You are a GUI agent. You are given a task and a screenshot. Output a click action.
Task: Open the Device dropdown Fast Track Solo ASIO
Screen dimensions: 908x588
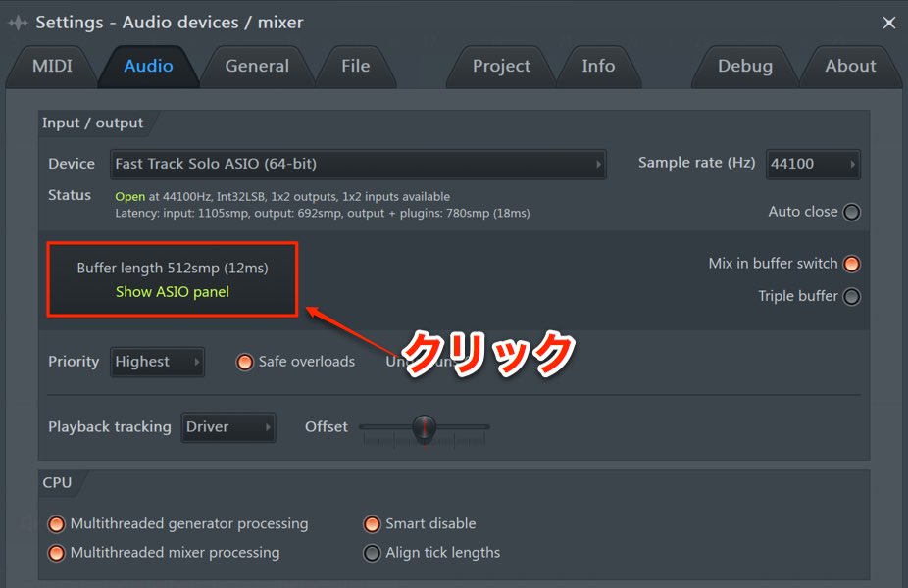358,165
